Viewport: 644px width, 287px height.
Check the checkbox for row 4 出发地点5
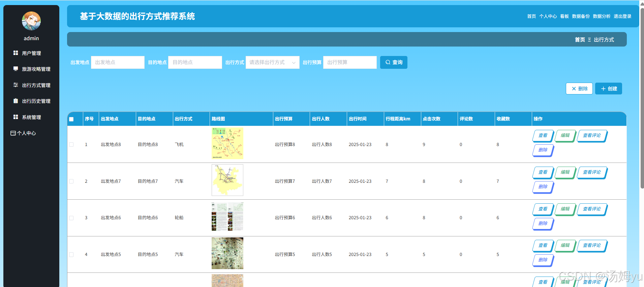[x=71, y=255]
